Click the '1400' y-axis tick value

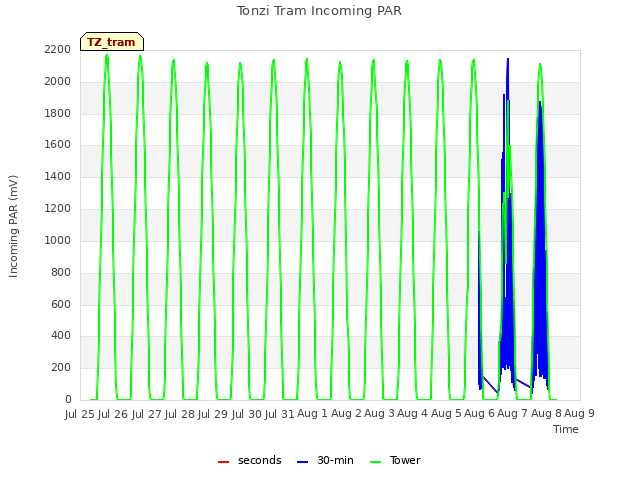click(58, 176)
